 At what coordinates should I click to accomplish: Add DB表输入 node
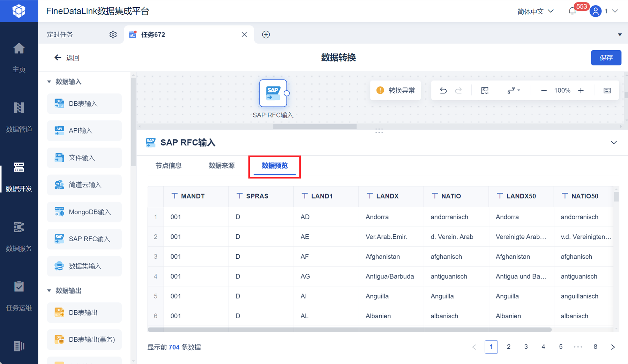[84, 104]
